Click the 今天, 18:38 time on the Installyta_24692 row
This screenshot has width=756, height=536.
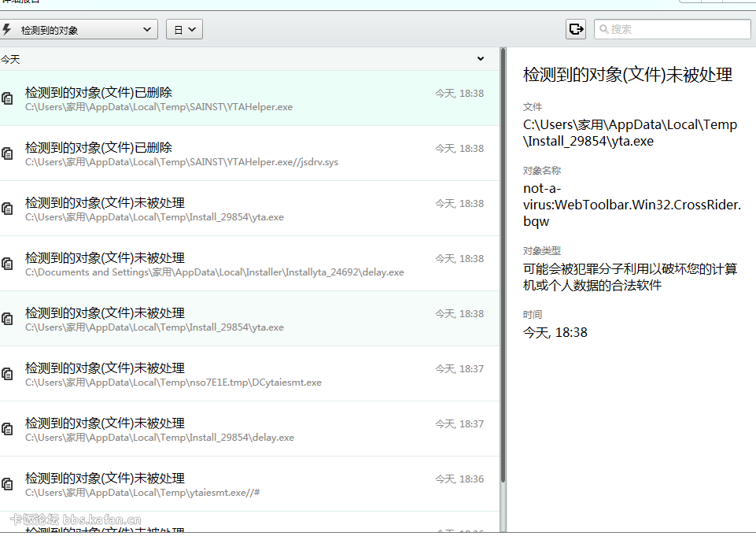459,259
